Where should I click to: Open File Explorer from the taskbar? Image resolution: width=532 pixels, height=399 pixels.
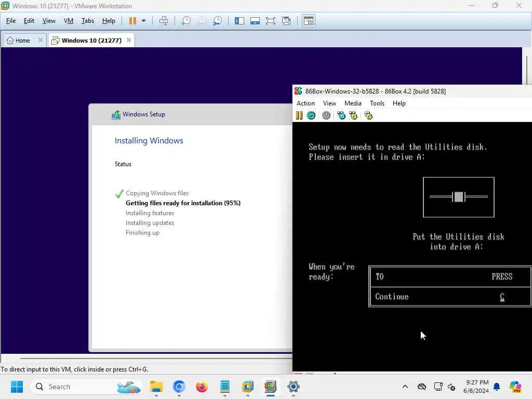pyautogui.click(x=156, y=387)
